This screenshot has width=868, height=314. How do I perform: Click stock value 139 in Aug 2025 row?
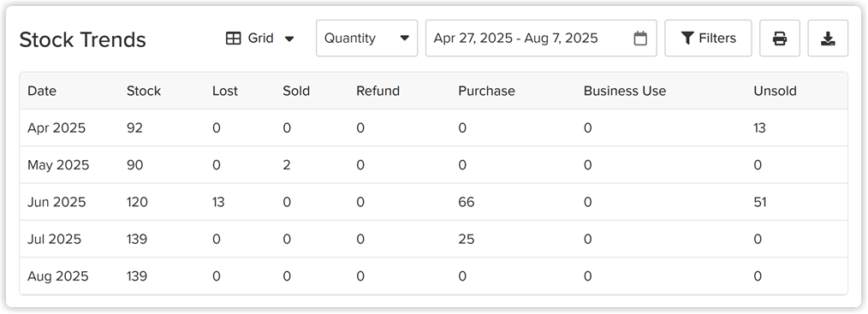(x=137, y=275)
